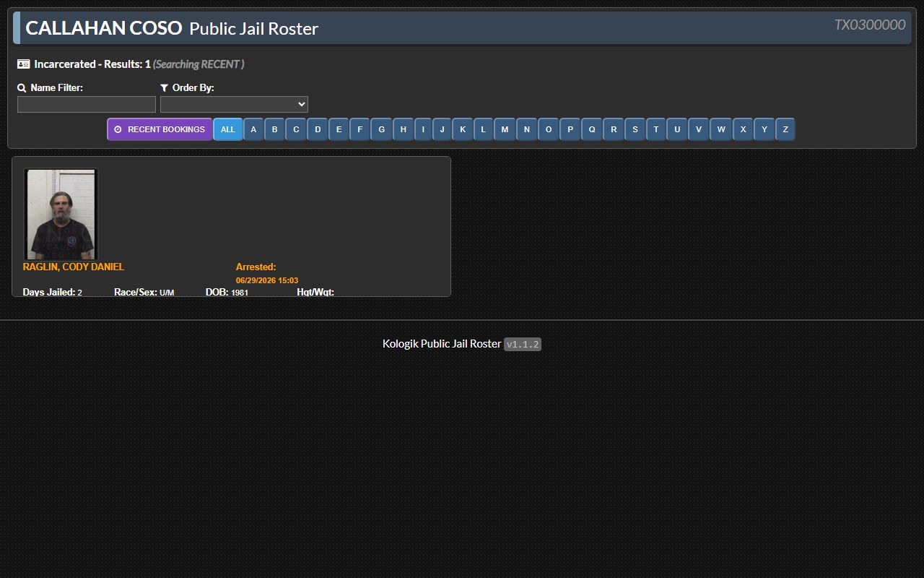Filter roster by letter G
Image resolution: width=924 pixels, height=578 pixels.
tap(382, 129)
